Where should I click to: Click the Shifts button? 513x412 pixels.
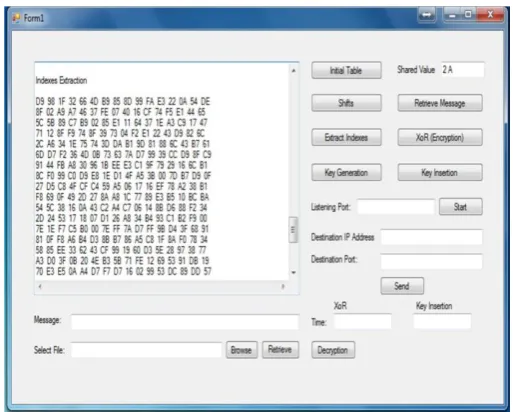point(346,103)
